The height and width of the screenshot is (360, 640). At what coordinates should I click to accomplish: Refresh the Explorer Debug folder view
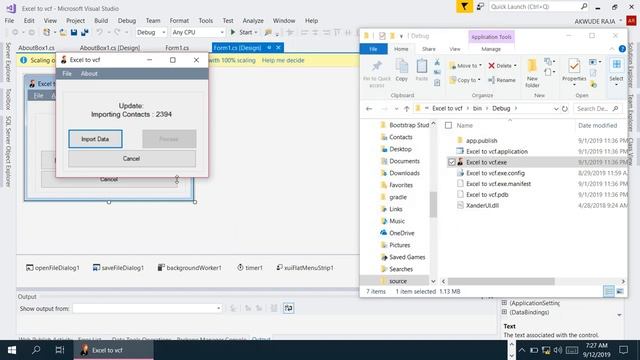(x=565, y=109)
